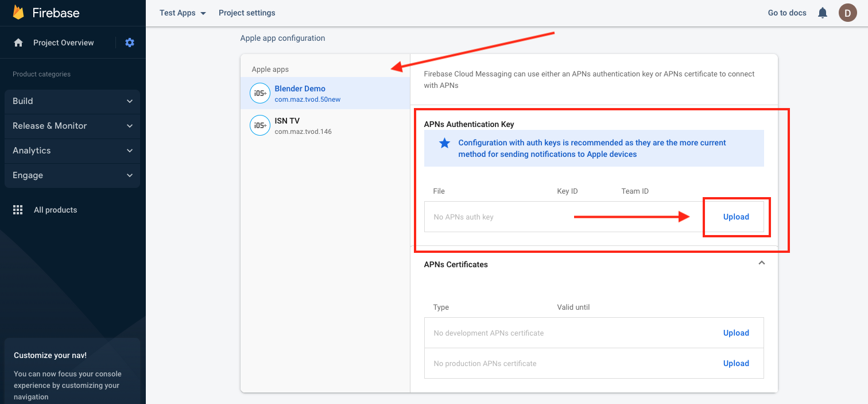
Task: Open project settings gear icon
Action: (130, 43)
